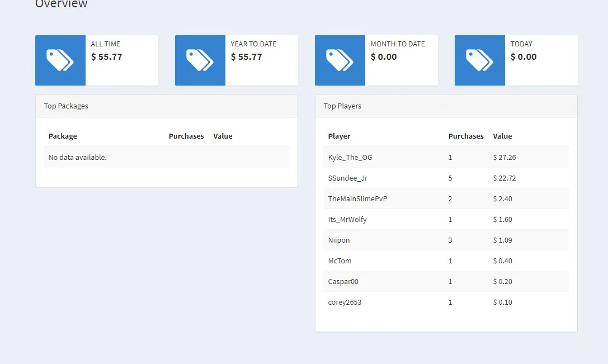Click TheMainSlimePvP purchases count 2
Screen dimensions: 608x364
coord(450,198)
